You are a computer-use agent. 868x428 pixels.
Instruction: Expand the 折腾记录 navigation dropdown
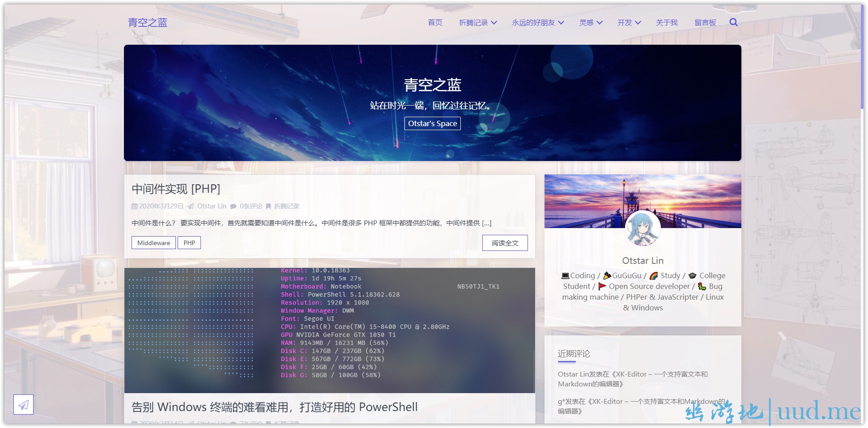pyautogui.click(x=478, y=23)
